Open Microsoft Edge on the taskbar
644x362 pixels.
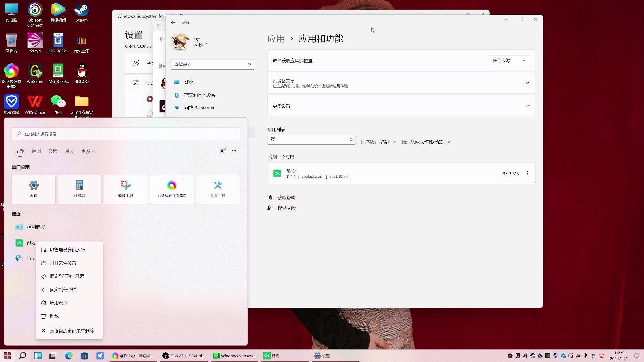pos(69,356)
